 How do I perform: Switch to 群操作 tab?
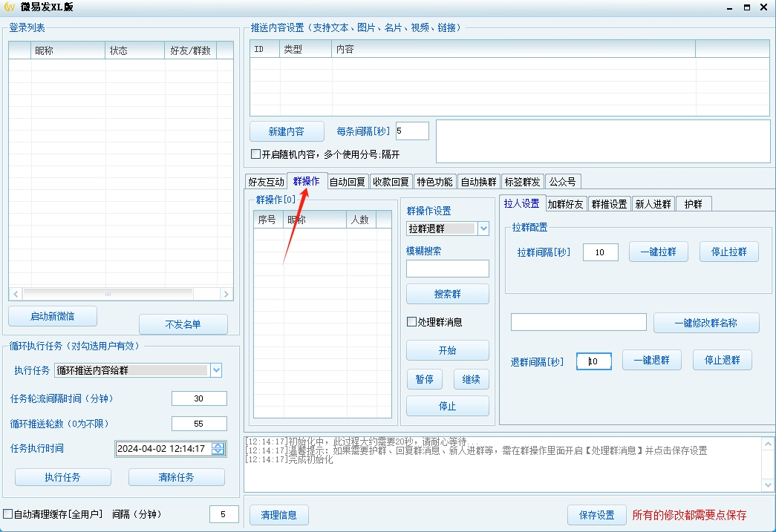[307, 181]
